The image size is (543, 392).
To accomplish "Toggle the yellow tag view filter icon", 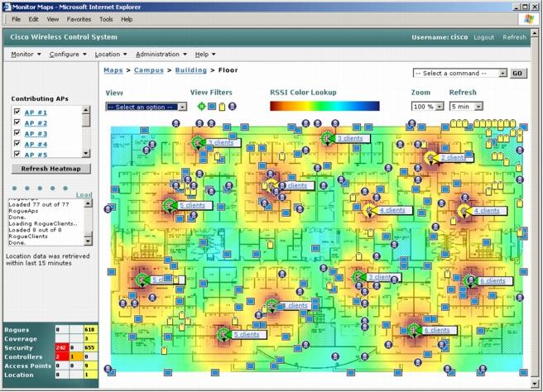I will [222, 107].
